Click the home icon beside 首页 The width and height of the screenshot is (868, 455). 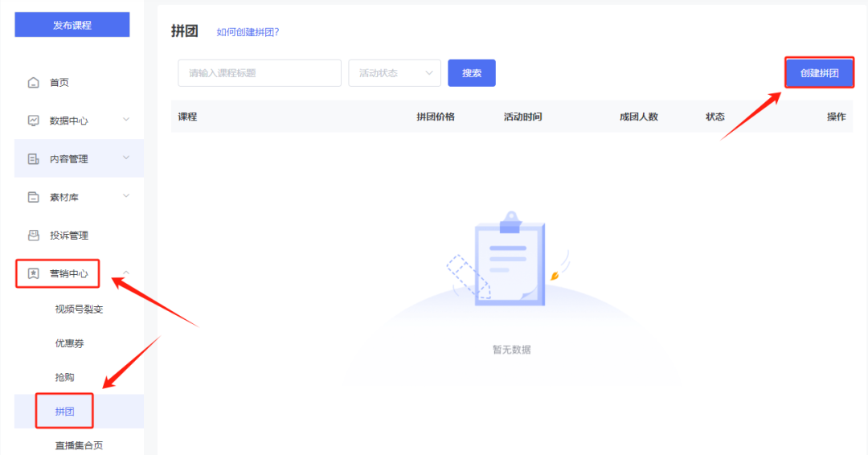point(33,83)
